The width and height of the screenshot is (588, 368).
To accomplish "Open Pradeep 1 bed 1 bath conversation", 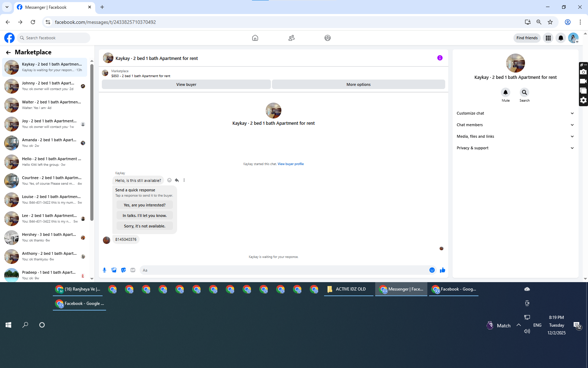I will 45,274.
